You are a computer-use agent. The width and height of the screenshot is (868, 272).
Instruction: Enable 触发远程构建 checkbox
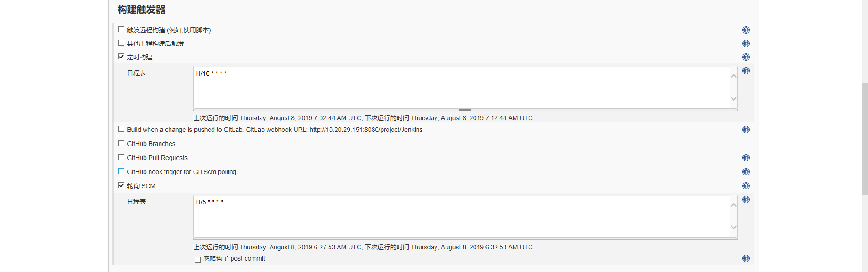121,29
